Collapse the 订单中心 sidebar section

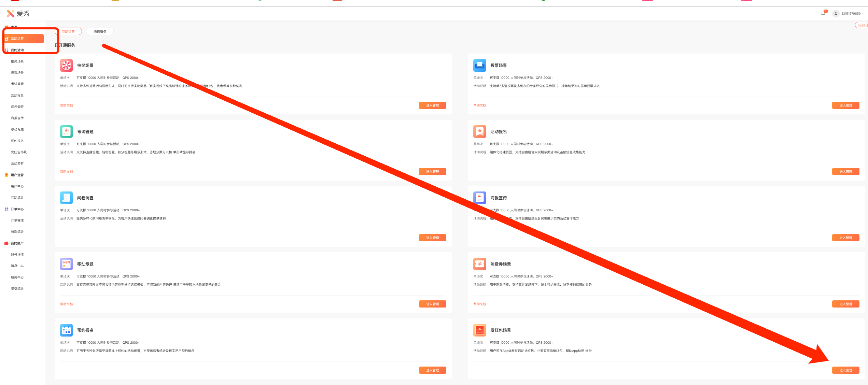coord(17,209)
